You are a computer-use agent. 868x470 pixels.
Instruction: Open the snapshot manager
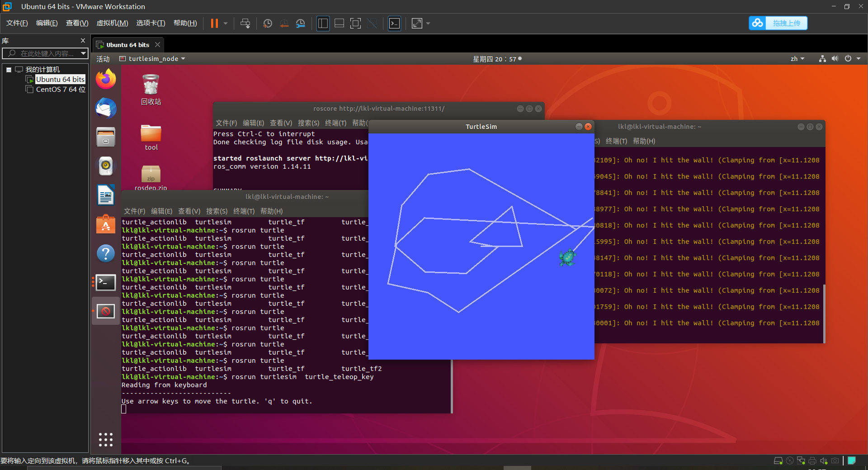300,23
